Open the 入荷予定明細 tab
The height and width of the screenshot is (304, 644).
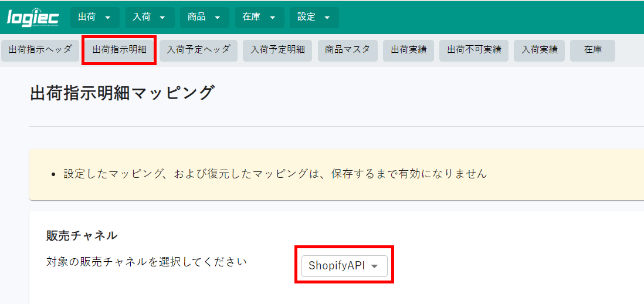pyautogui.click(x=277, y=50)
